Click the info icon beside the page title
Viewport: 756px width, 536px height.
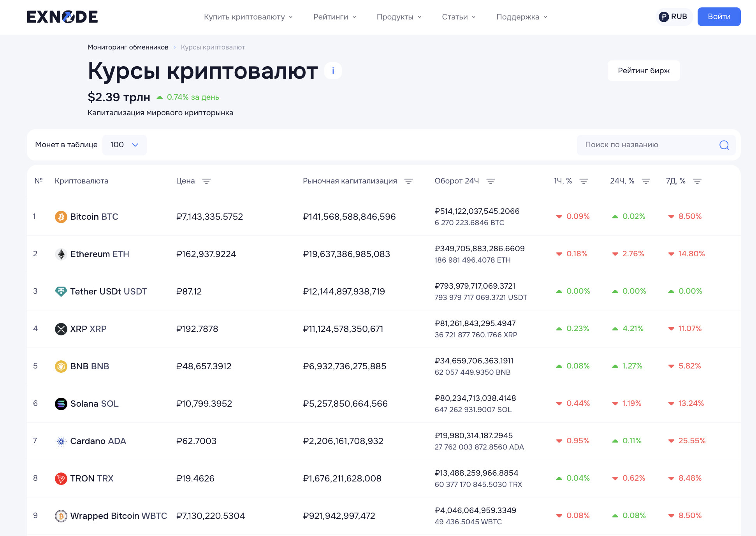tap(333, 71)
